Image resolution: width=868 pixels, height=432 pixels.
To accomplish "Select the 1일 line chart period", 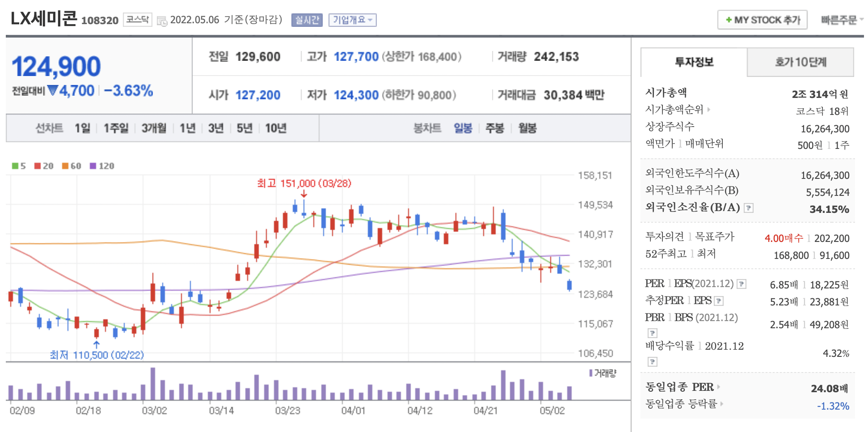I will point(82,128).
